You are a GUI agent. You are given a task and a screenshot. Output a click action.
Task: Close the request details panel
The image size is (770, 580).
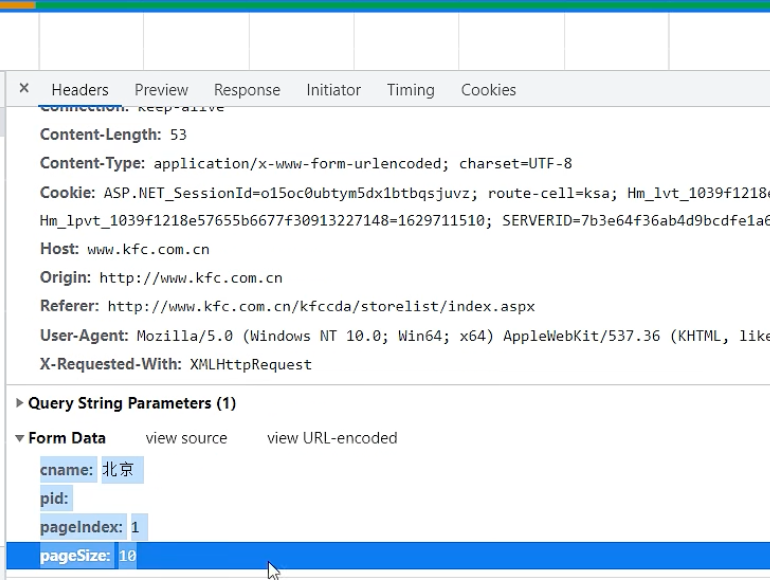click(24, 88)
